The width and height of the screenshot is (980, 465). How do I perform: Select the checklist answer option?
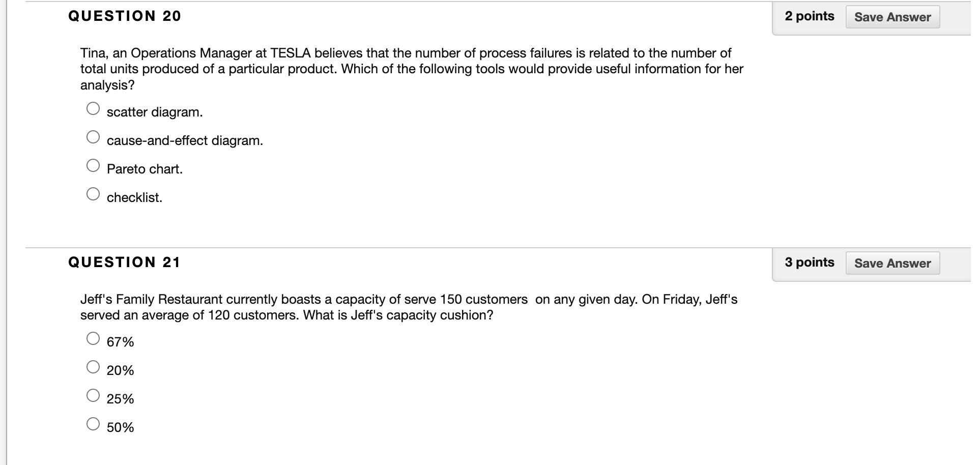pos(93,193)
